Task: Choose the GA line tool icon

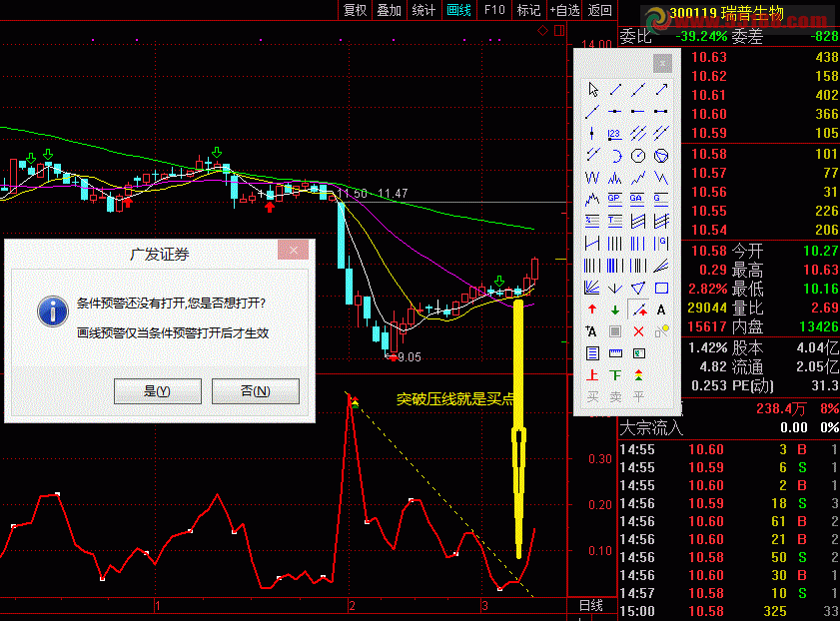Action: pos(638,199)
